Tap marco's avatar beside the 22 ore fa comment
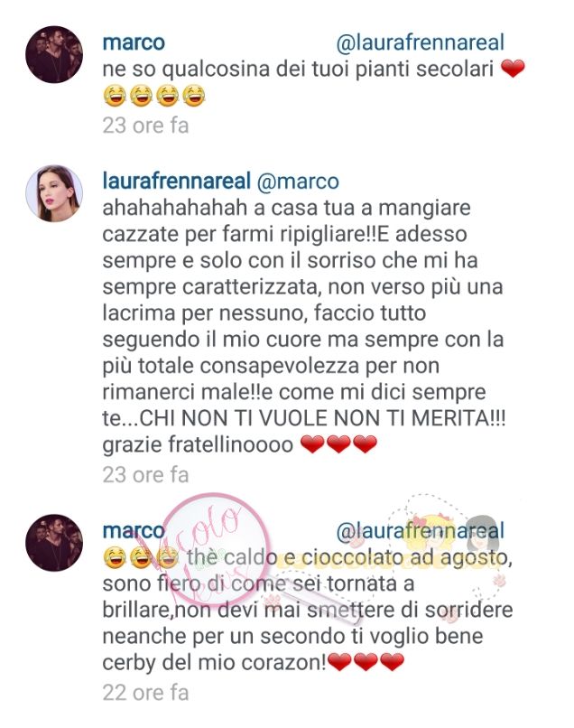Screen dimensions: 574x728 click(54, 543)
